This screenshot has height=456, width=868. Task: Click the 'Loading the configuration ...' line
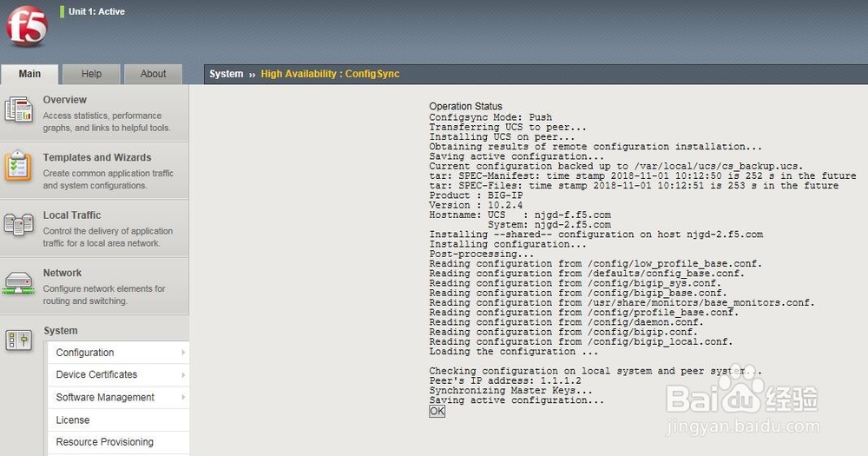(513, 352)
